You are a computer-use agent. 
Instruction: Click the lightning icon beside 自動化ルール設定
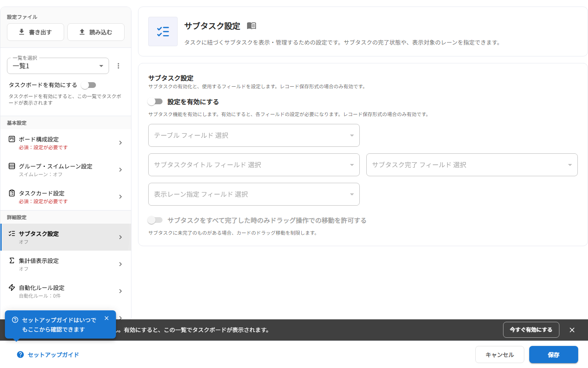pos(12,287)
